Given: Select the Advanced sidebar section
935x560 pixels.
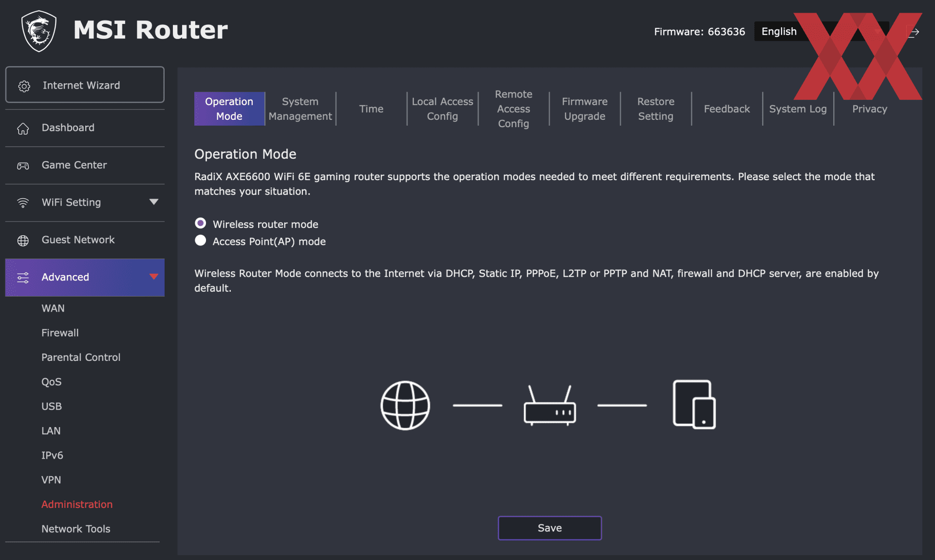Looking at the screenshot, I should point(85,277).
